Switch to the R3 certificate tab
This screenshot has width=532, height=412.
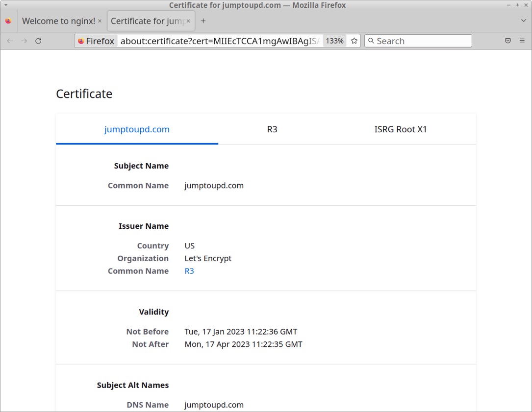(272, 129)
